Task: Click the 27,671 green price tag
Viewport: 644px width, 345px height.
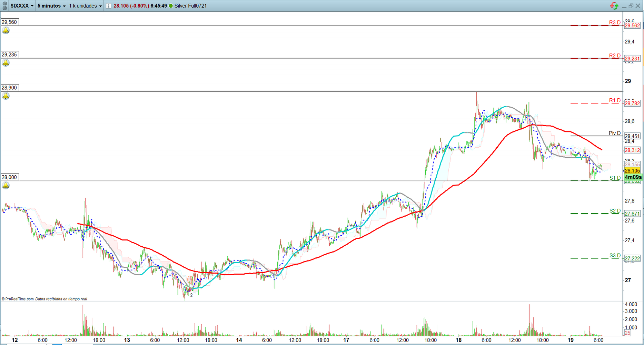Action: point(632,214)
